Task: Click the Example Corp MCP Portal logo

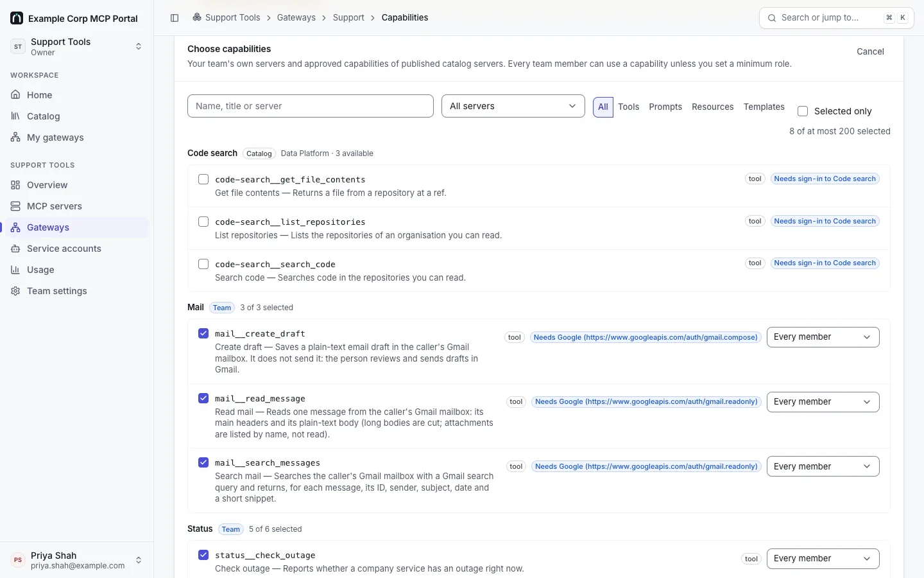Action: 17,18
